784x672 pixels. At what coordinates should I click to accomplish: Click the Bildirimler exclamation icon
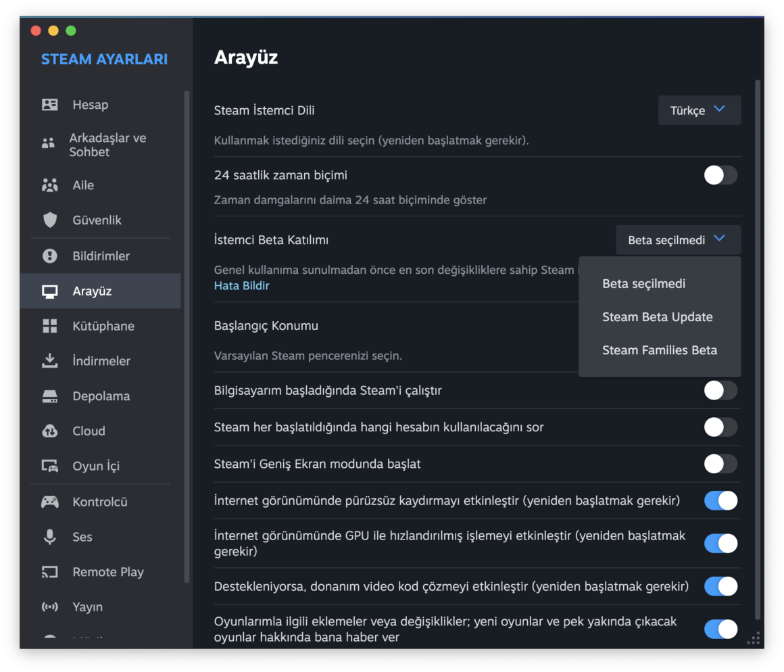[x=49, y=256]
